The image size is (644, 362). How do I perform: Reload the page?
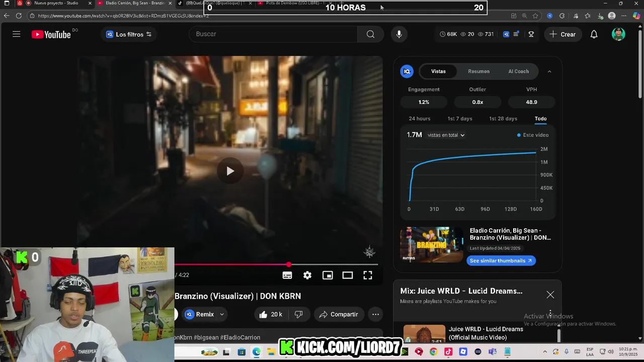coord(19,16)
